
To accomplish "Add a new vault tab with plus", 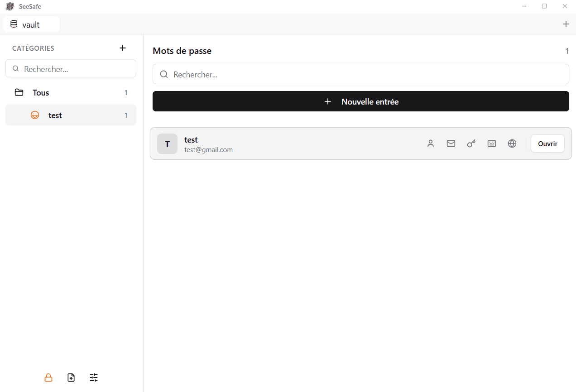I will point(566,24).
